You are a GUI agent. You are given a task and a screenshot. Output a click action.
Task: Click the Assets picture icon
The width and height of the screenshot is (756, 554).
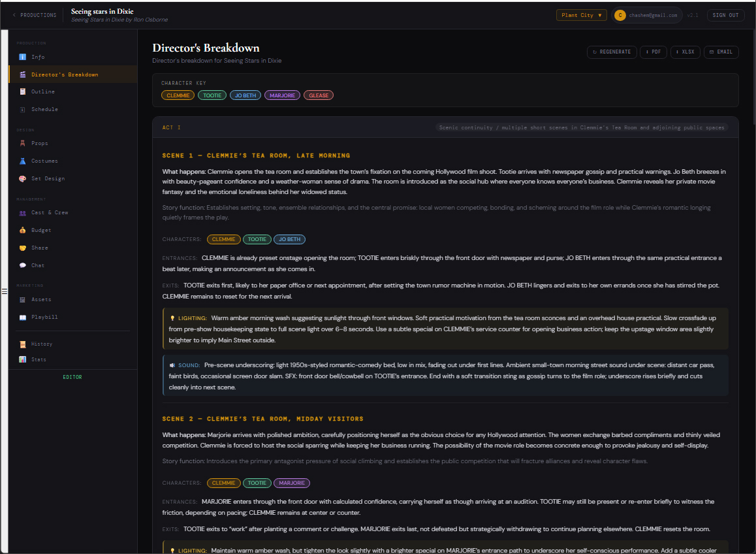(23, 299)
